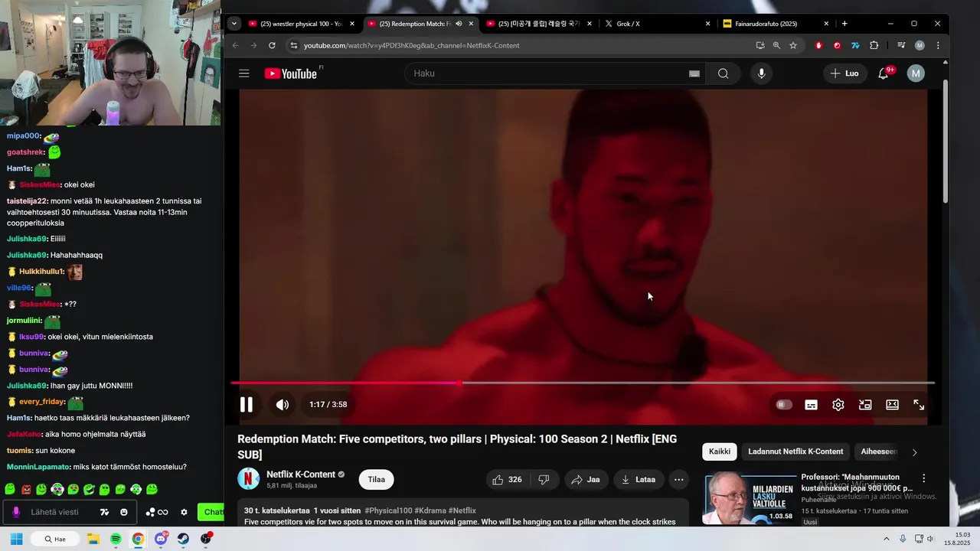The height and width of the screenshot is (551, 980).
Task: Mute the video with the volume icon
Action: pos(283,405)
